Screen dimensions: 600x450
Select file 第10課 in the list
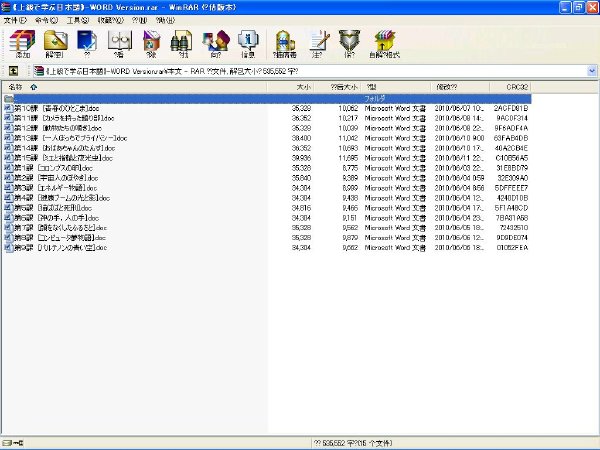point(267,108)
